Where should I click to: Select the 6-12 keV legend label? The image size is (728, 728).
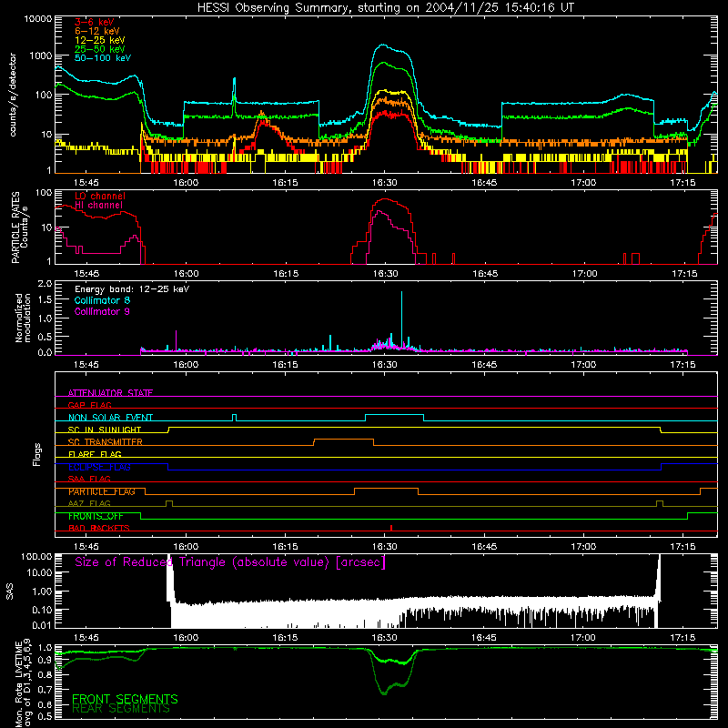[x=96, y=31]
